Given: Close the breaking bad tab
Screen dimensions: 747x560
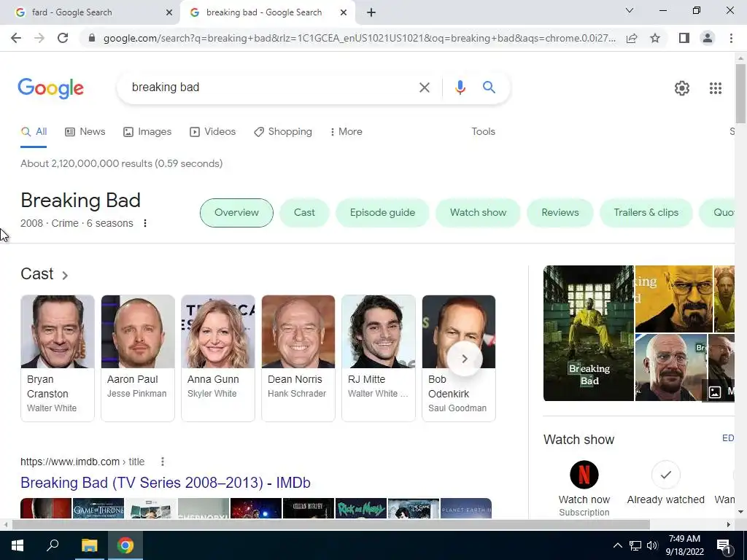Looking at the screenshot, I should [344, 13].
